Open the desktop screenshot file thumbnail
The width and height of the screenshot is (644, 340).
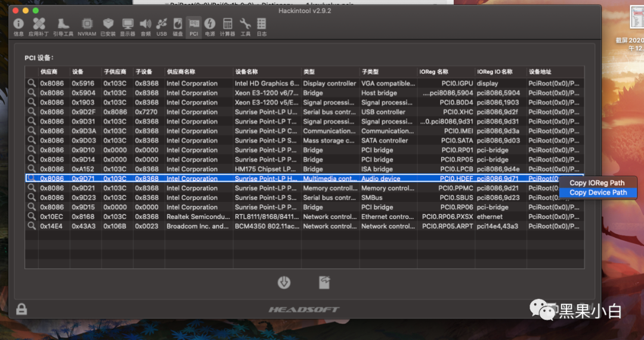(x=637, y=17)
